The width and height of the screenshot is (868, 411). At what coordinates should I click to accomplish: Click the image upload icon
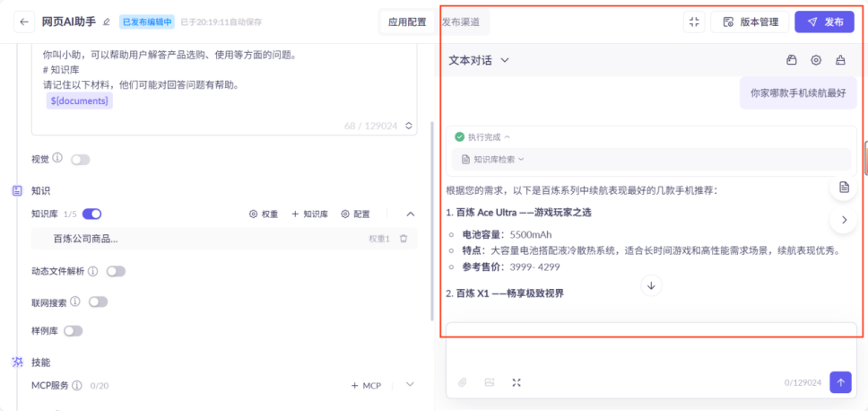tap(490, 382)
